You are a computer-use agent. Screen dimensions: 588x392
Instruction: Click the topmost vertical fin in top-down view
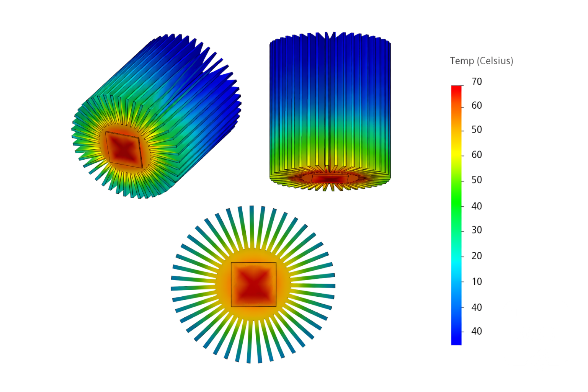252,216
